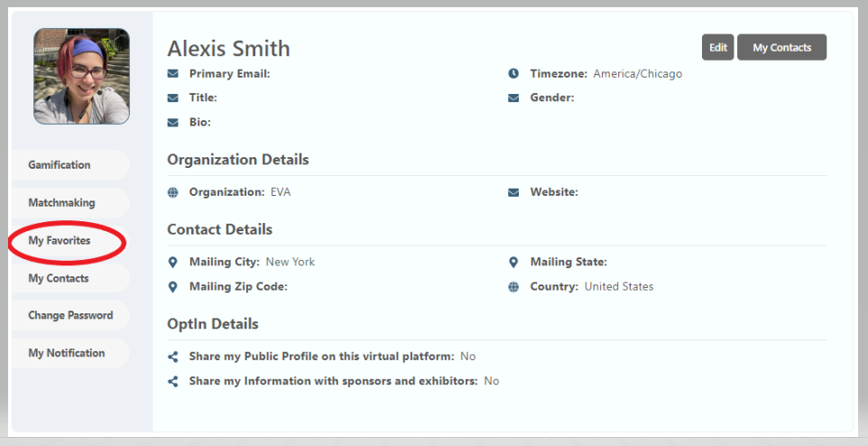This screenshot has height=446, width=868.
Task: Click the location pin next to Mailing State
Action: pyautogui.click(x=513, y=262)
